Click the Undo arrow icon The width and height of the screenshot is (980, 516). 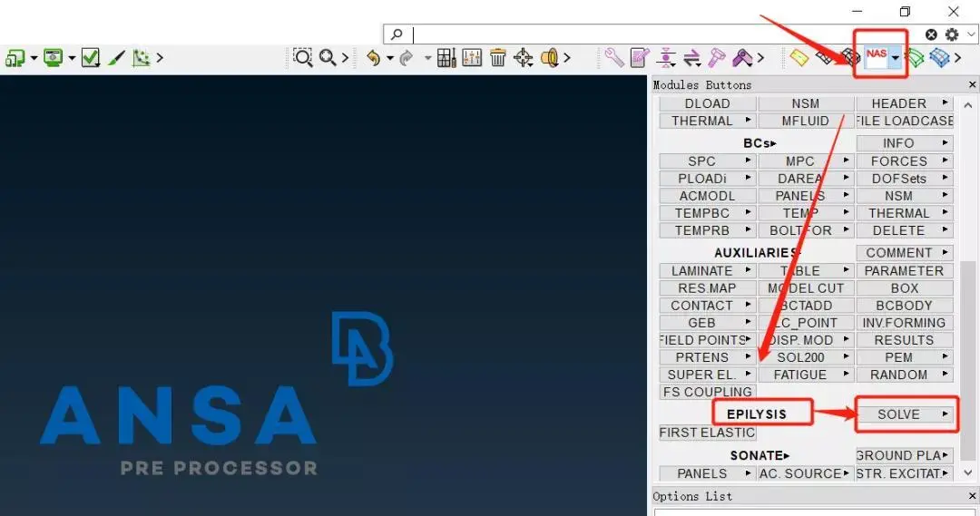373,58
